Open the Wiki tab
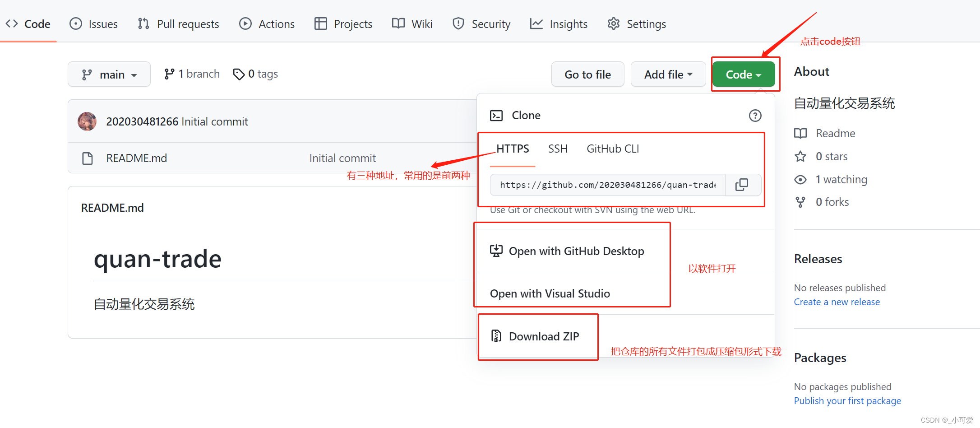This screenshot has width=980, height=428. 412,24
